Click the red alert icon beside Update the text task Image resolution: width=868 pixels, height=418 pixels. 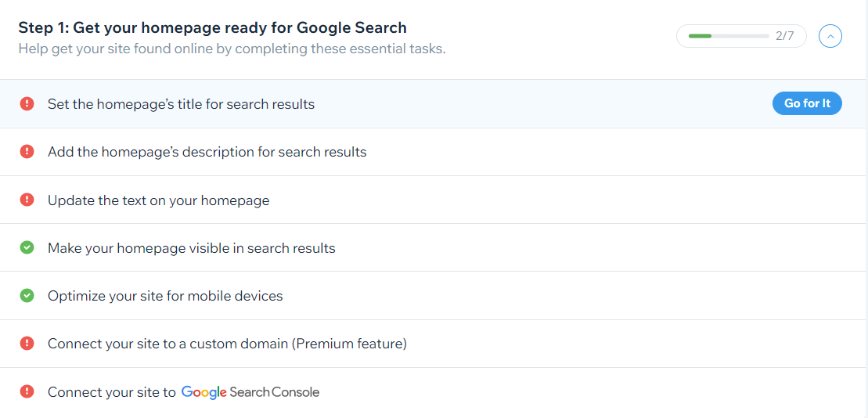pos(27,200)
